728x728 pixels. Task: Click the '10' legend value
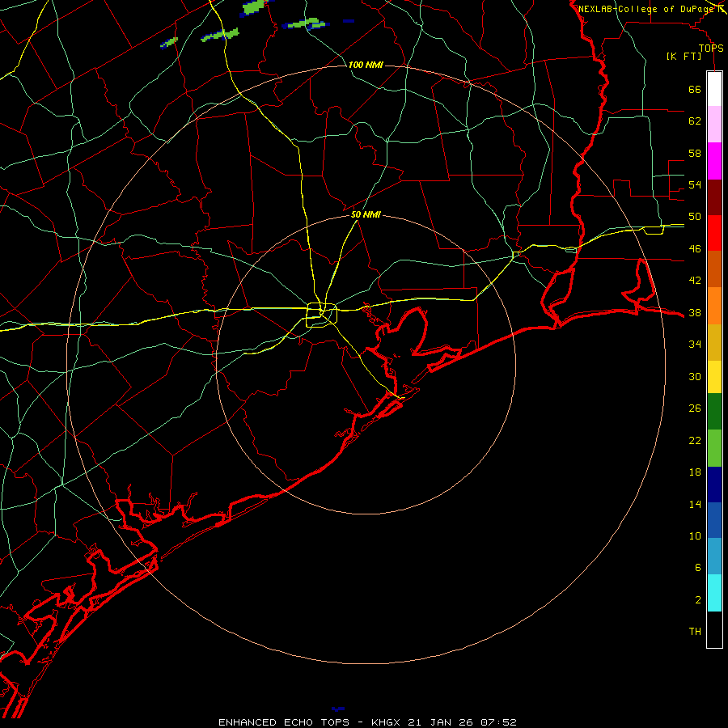click(695, 536)
